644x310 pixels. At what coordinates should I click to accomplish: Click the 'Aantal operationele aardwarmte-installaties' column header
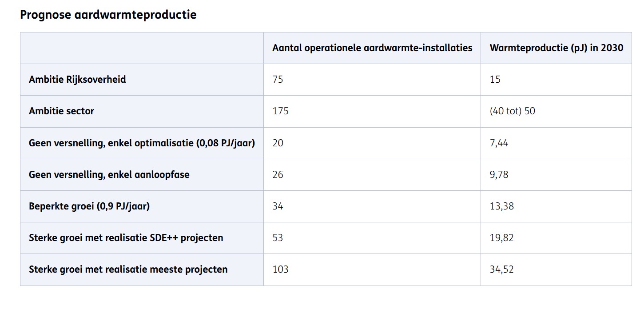point(372,48)
